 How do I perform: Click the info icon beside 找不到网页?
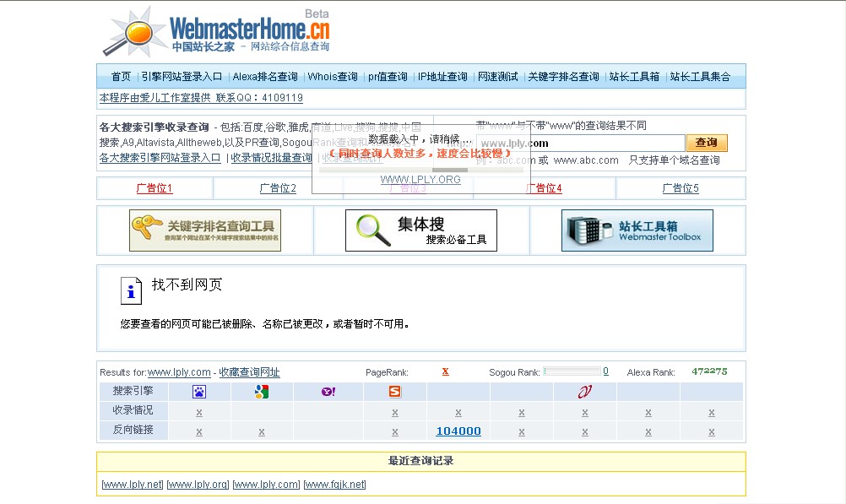click(131, 291)
